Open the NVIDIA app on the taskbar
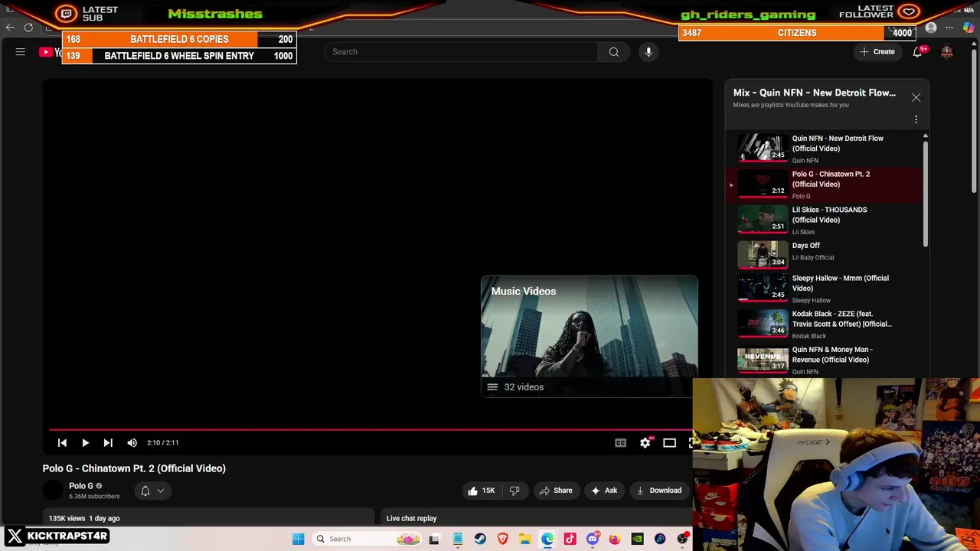 tap(637, 539)
